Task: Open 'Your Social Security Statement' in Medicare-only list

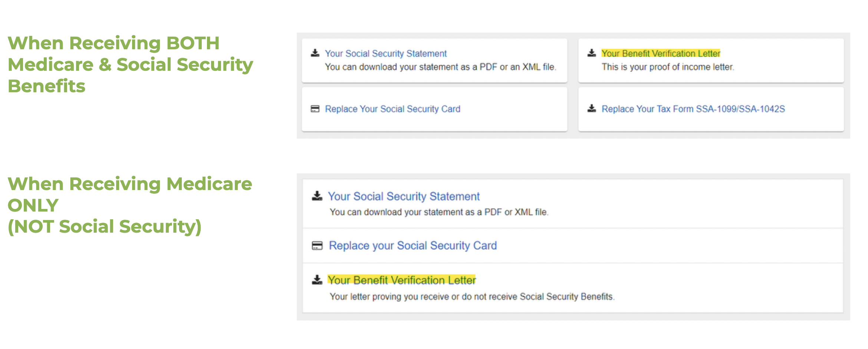Action: 404,196
